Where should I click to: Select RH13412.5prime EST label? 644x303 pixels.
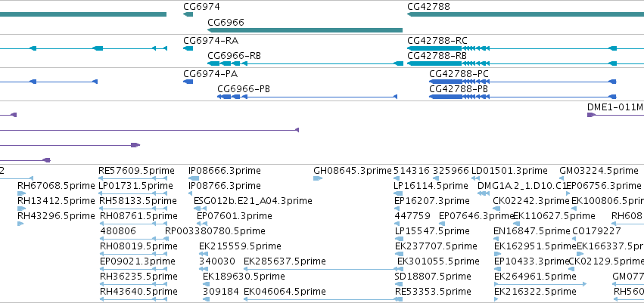point(56,201)
